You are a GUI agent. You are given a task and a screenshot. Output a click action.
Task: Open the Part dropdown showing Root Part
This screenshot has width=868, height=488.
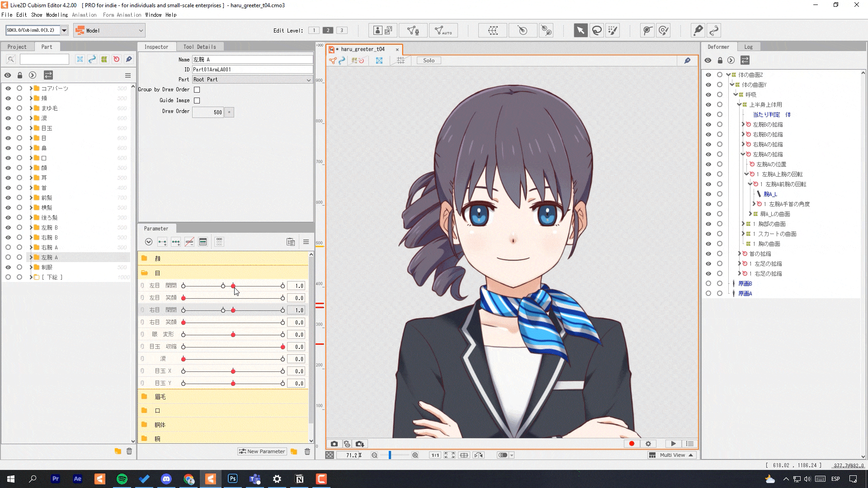click(252, 80)
